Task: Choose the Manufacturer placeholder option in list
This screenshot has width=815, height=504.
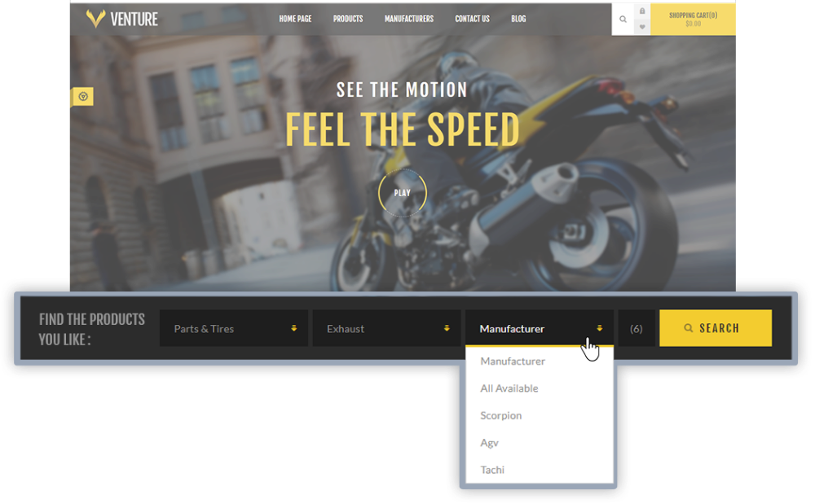Action: (513, 361)
